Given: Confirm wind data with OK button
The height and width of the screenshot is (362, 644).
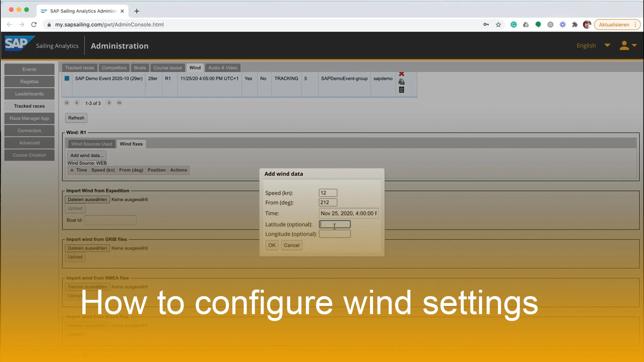Looking at the screenshot, I should [272, 245].
